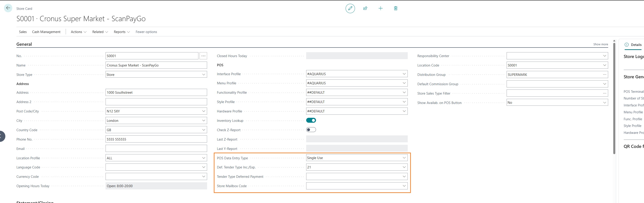Expand the collapsed side arrow panel
Image resolution: width=644 pixels, height=203 pixels.
(x=2, y=136)
